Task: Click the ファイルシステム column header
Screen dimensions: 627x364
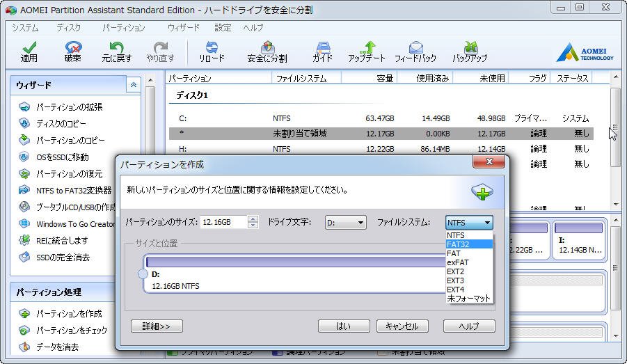Action: pyautogui.click(x=306, y=79)
